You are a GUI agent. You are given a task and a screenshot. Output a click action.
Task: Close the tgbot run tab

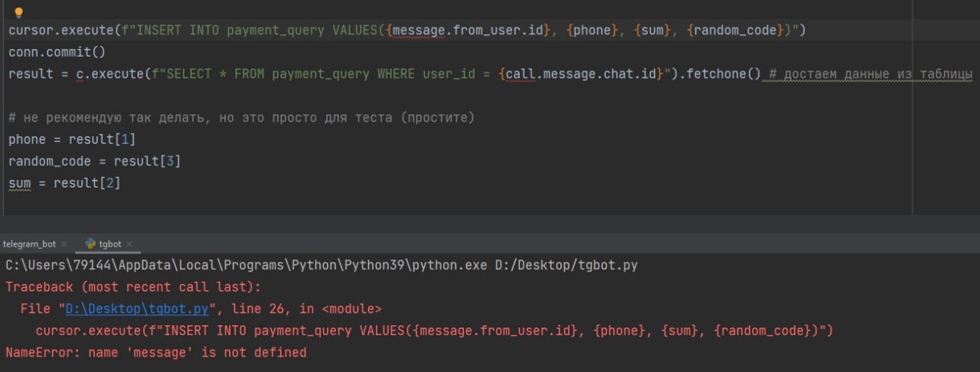point(131,244)
